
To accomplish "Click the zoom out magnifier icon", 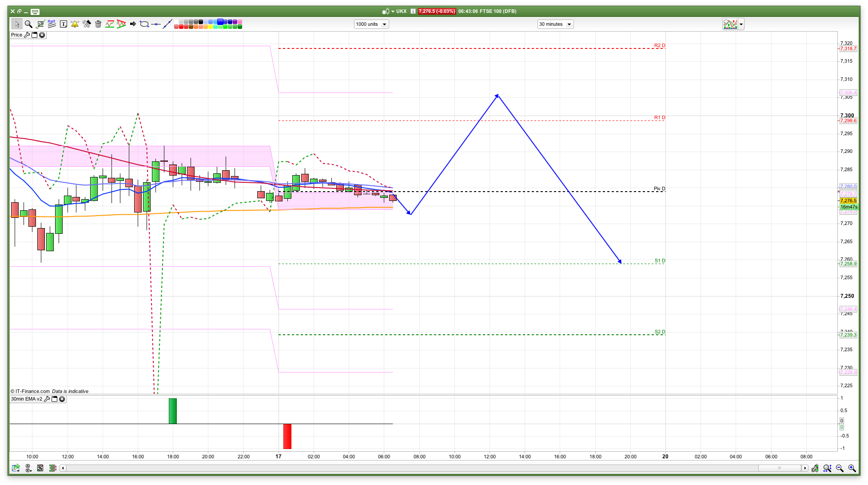I will click(840, 468).
